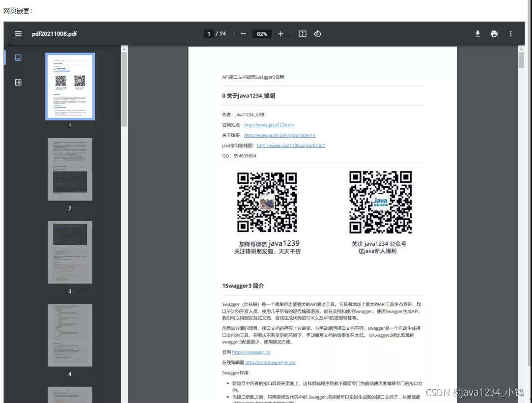Click the '加锋哥微信 java1239' caption
This screenshot has height=403, width=532.
pyautogui.click(x=269, y=243)
